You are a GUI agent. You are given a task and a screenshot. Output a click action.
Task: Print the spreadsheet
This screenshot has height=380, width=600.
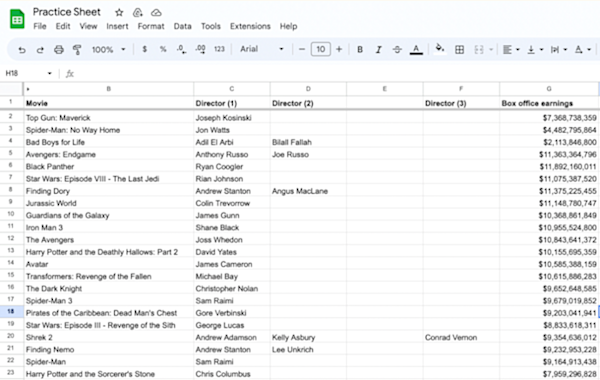coord(59,49)
